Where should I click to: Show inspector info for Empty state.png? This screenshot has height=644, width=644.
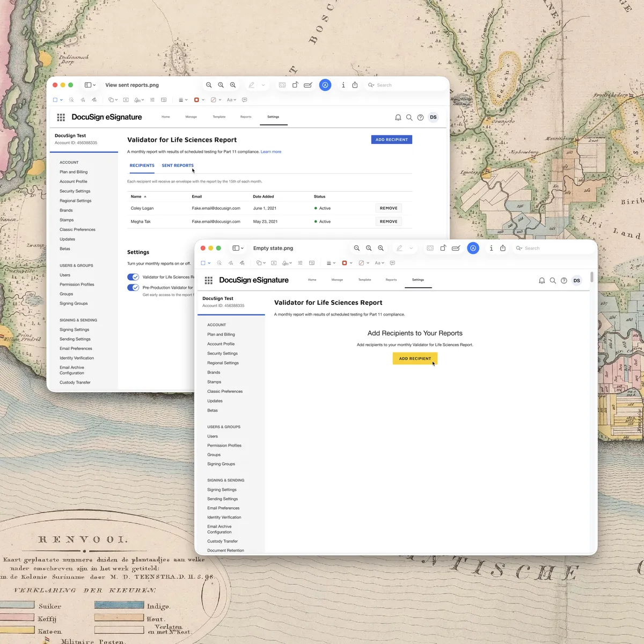pos(491,248)
